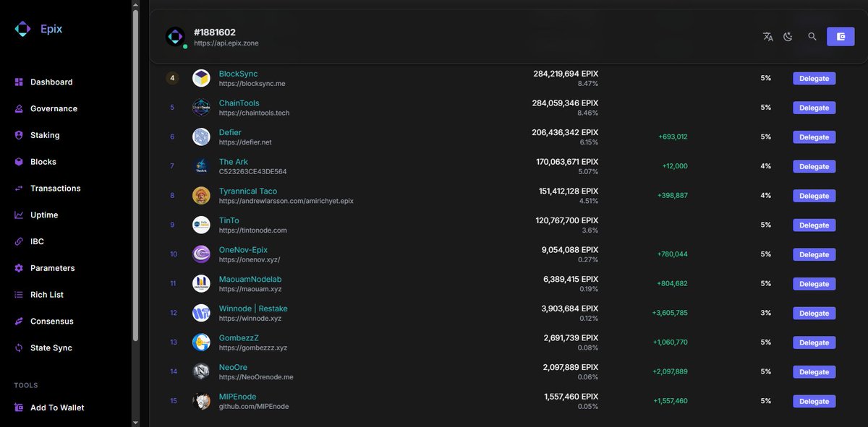Open the MIPEnode validator link
Image resolution: width=868 pixels, height=427 pixels.
237,397
